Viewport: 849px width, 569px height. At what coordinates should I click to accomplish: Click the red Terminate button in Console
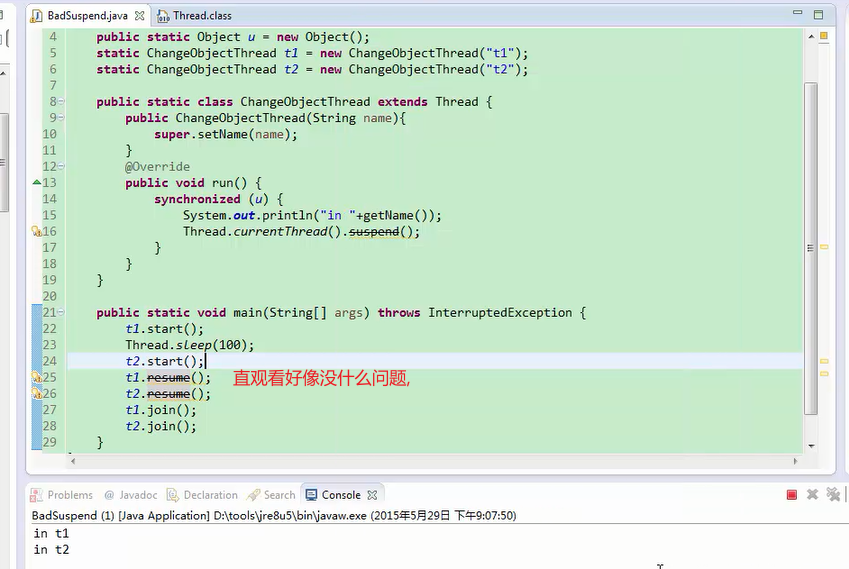click(792, 495)
